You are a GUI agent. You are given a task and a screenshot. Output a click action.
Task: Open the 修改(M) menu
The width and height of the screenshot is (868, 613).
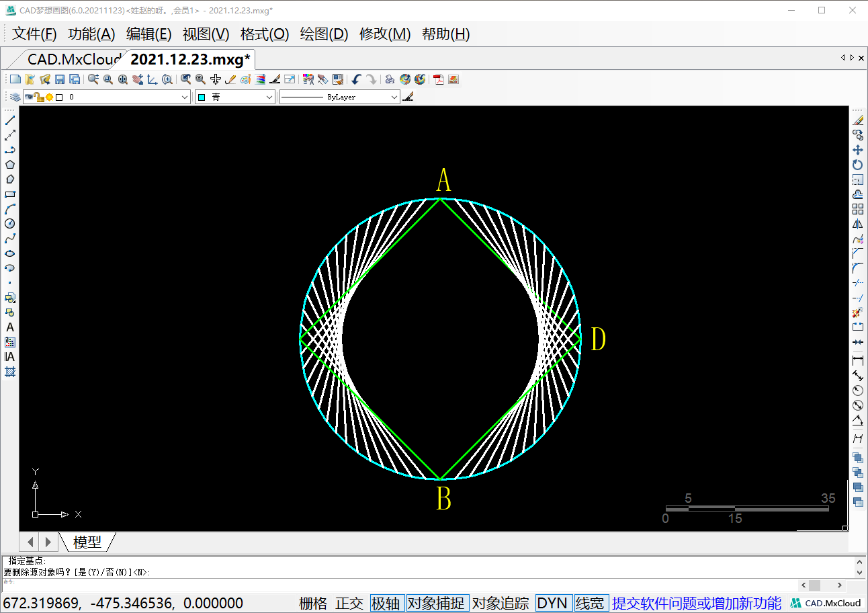385,34
